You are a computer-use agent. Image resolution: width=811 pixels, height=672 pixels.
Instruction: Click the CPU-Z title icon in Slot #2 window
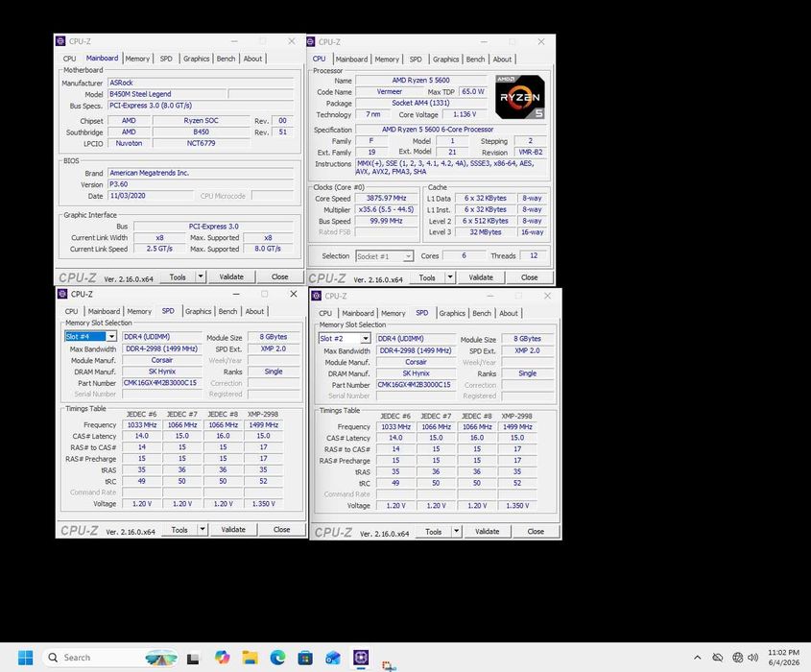coord(317,296)
